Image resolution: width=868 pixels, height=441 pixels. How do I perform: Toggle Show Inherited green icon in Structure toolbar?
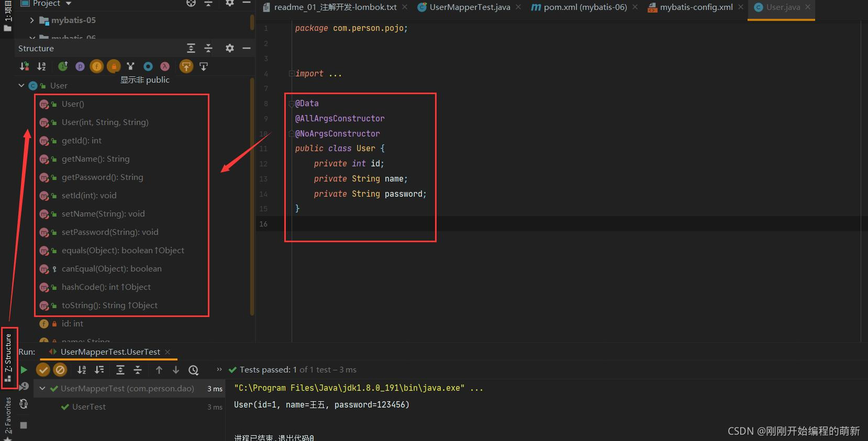(63, 66)
